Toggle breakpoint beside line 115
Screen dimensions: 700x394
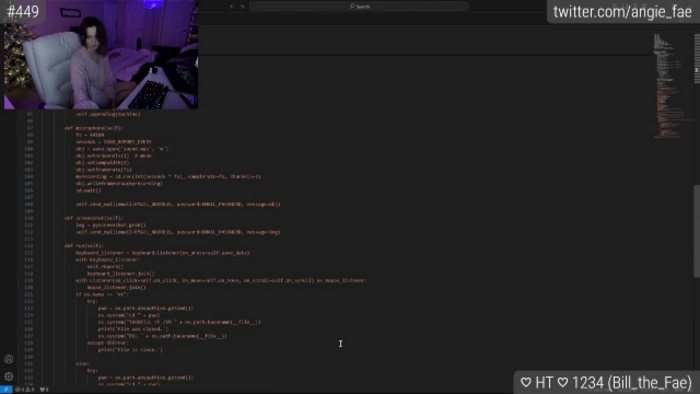click(x=20, y=253)
